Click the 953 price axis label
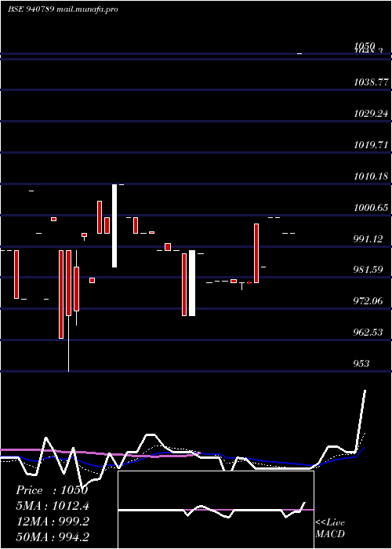Viewport: 392px width, 549px height. click(x=361, y=364)
